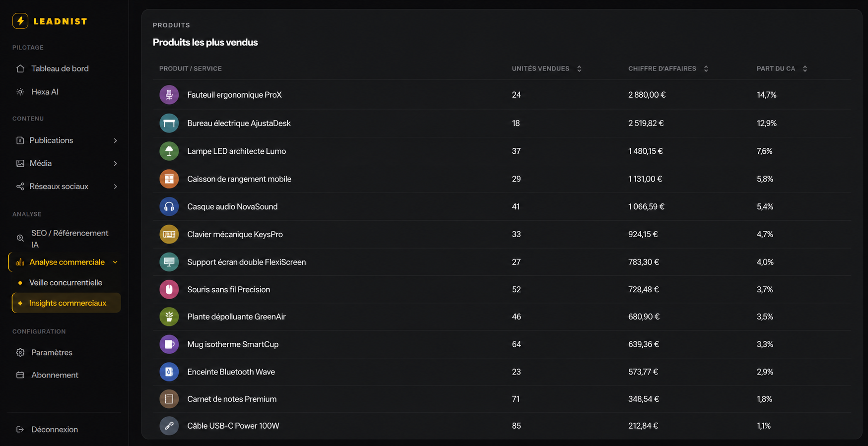
Task: Expand the Réseaux sociaux submenu chevron
Action: click(x=115, y=187)
